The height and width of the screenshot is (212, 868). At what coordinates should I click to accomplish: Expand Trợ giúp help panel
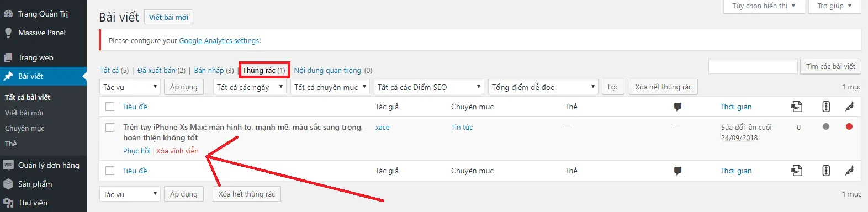click(x=835, y=6)
